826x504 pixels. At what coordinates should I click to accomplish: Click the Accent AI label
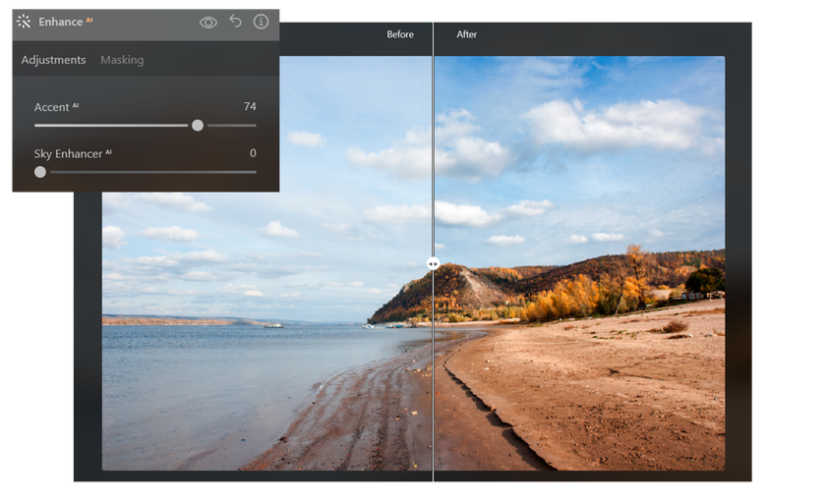click(56, 107)
